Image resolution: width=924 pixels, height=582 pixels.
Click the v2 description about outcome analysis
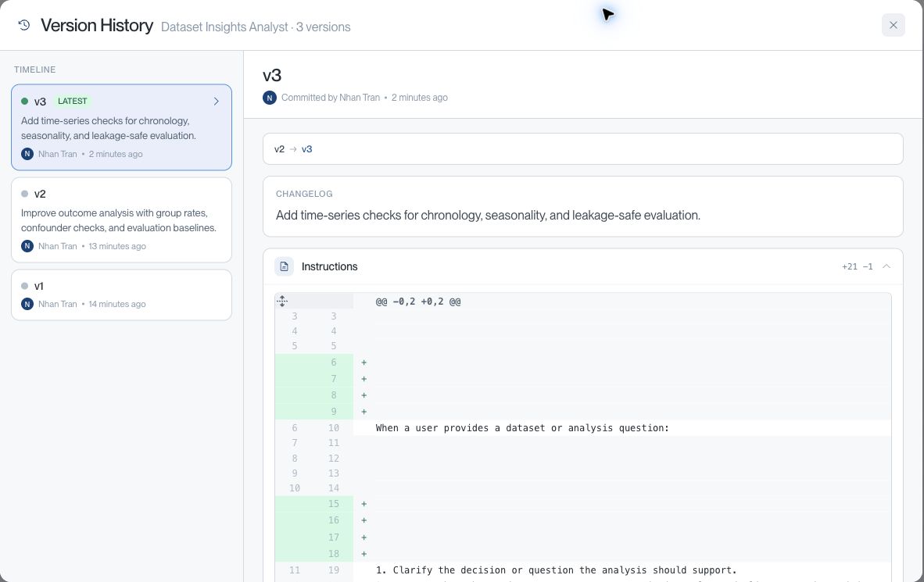click(x=119, y=220)
